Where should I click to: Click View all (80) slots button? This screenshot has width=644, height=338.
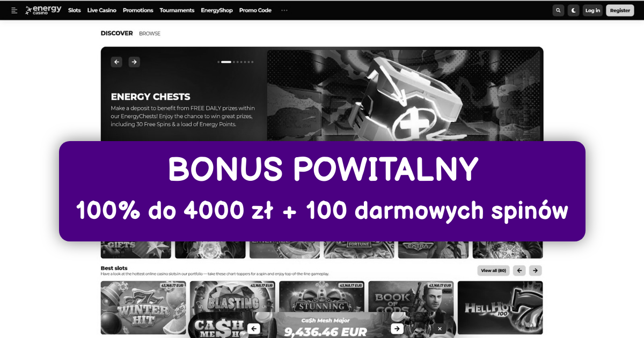tap(493, 270)
